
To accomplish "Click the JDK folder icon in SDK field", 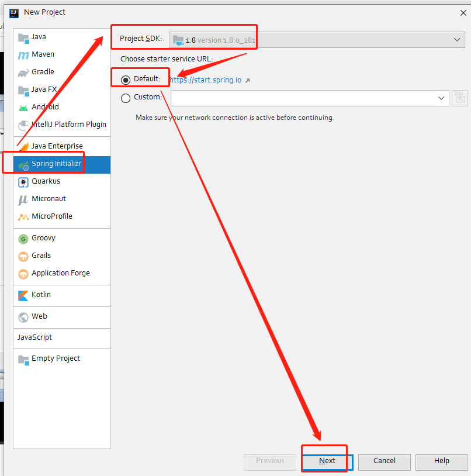I will tap(178, 40).
